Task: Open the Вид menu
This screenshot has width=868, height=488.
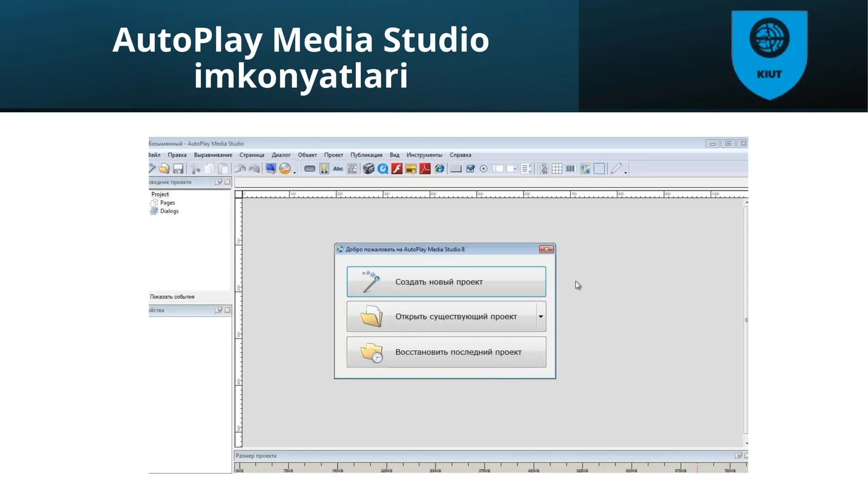Action: coord(394,155)
